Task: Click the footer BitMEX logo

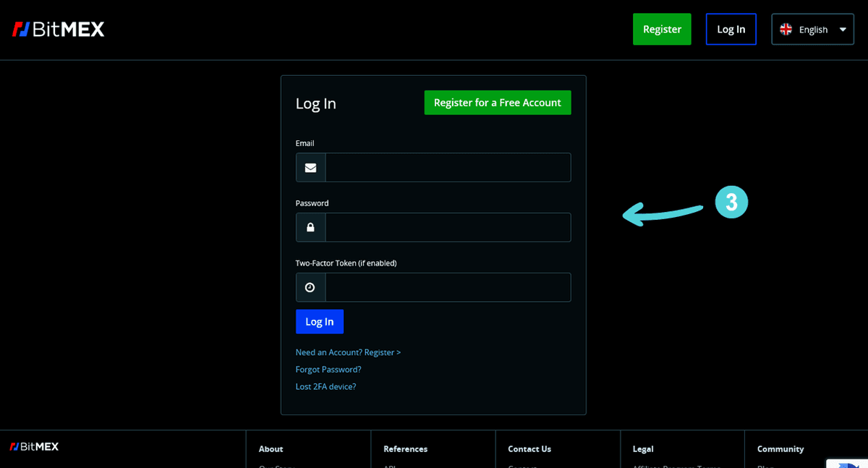Action: coord(34,446)
